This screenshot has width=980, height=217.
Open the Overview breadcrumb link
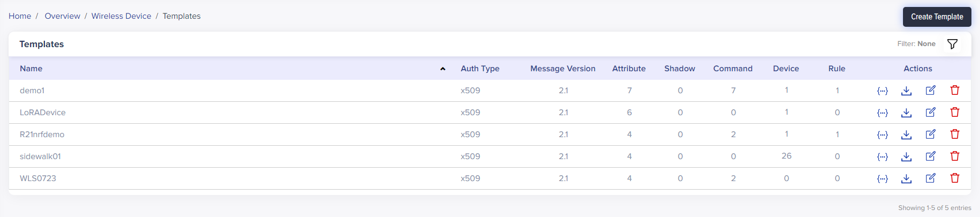point(63,16)
